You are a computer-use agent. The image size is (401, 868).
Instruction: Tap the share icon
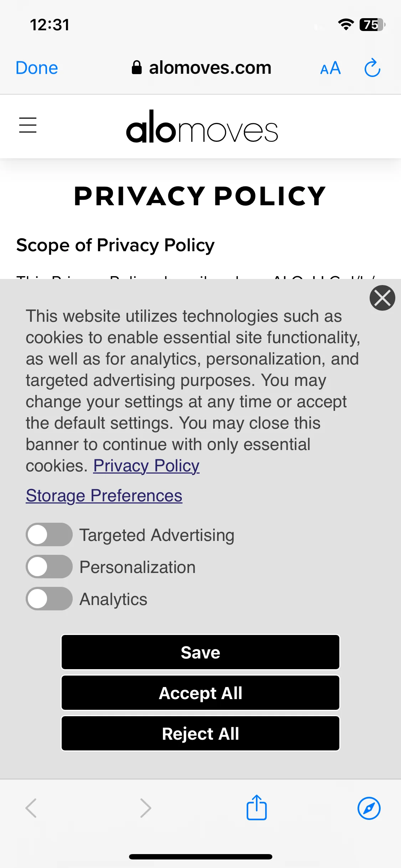pos(257,807)
